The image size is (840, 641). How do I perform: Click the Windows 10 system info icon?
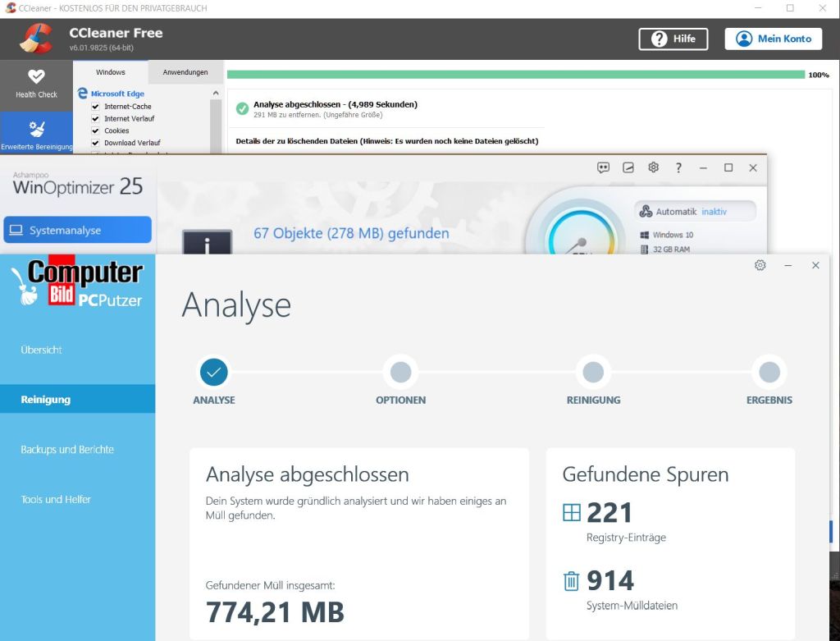pos(645,235)
